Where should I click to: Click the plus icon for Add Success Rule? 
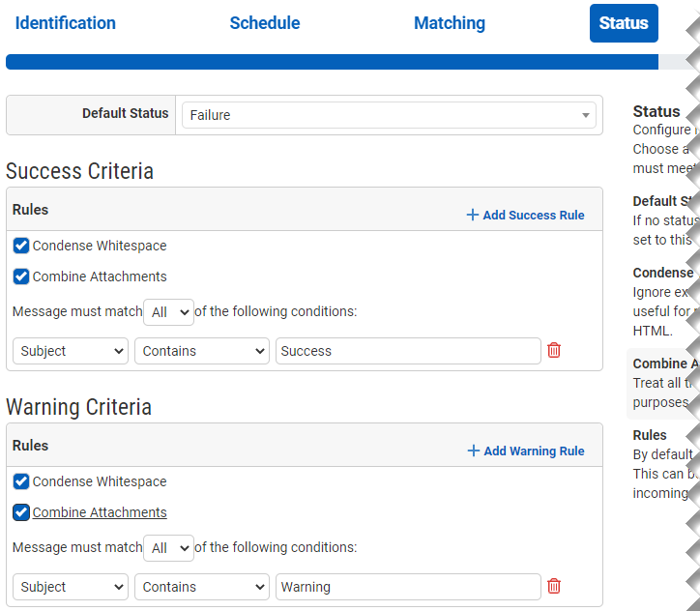tap(473, 215)
